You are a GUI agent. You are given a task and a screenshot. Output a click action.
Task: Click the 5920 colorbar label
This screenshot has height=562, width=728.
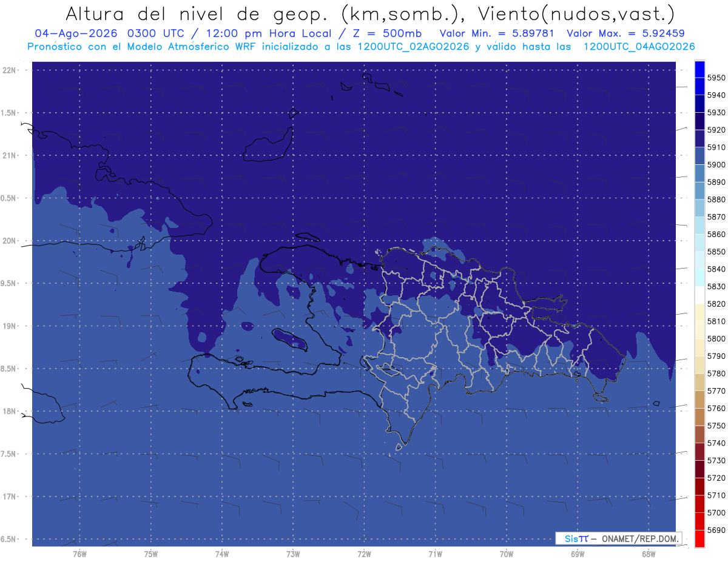(716, 130)
